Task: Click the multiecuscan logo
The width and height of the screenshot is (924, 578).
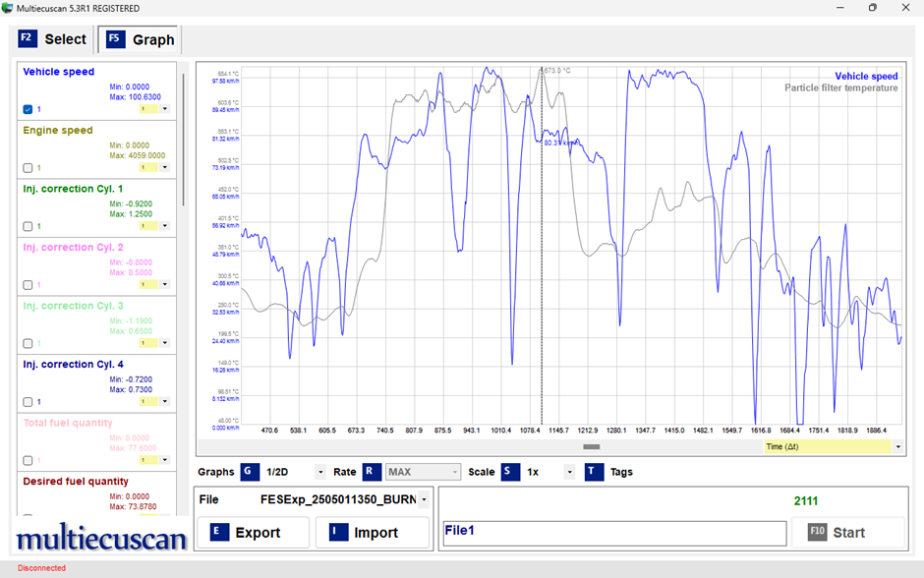Action: (100, 539)
